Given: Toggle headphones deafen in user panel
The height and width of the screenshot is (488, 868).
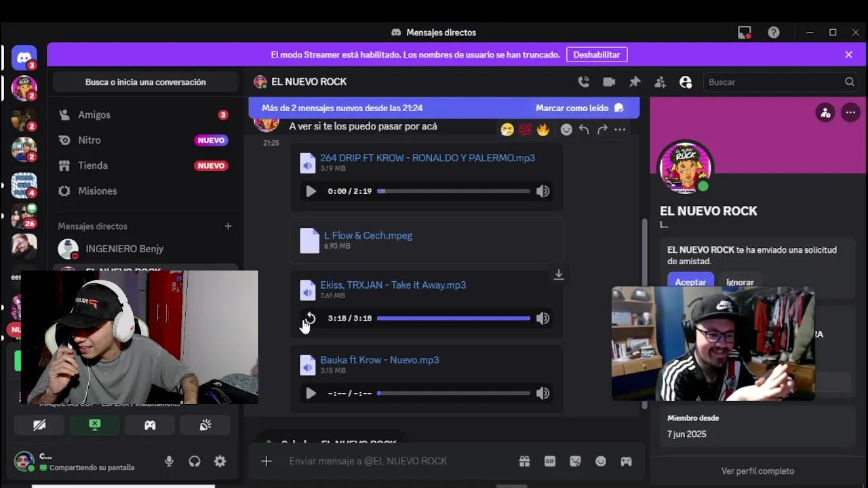Looking at the screenshot, I should coord(195,461).
